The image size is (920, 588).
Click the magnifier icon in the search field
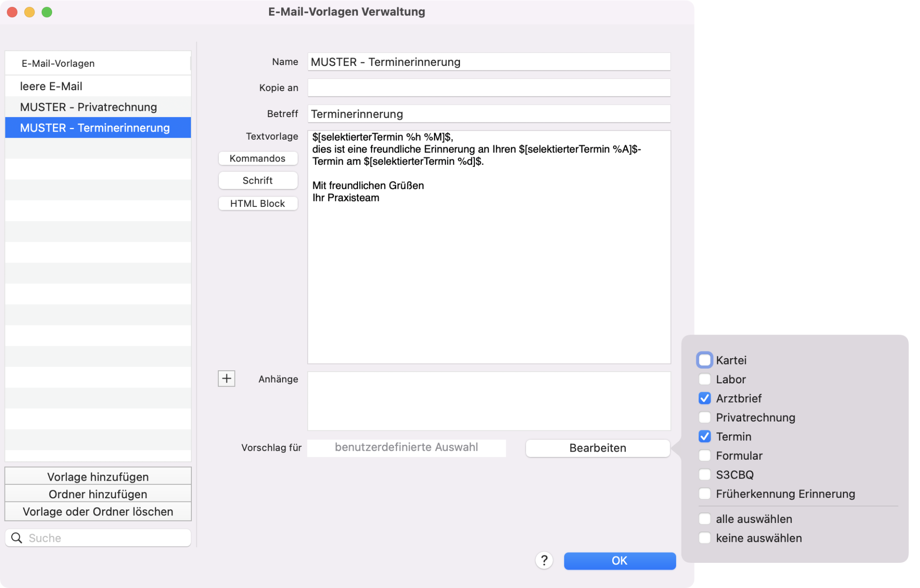(x=17, y=538)
